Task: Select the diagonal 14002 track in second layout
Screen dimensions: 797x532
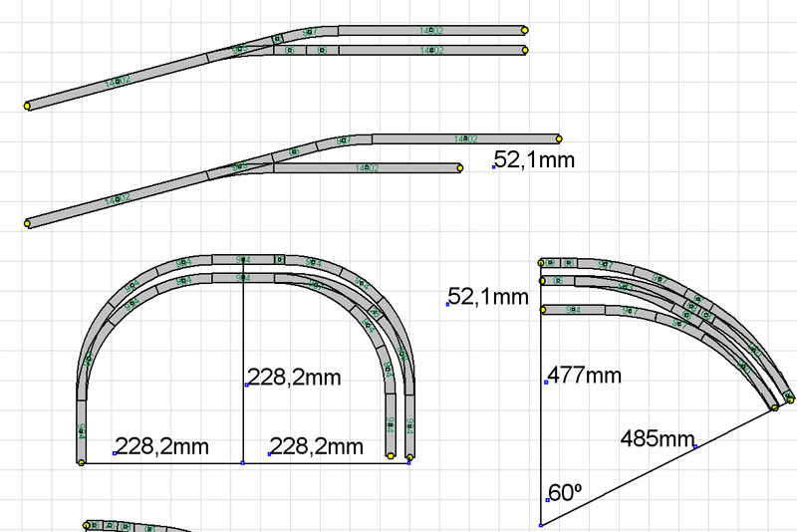Action: pos(118,198)
